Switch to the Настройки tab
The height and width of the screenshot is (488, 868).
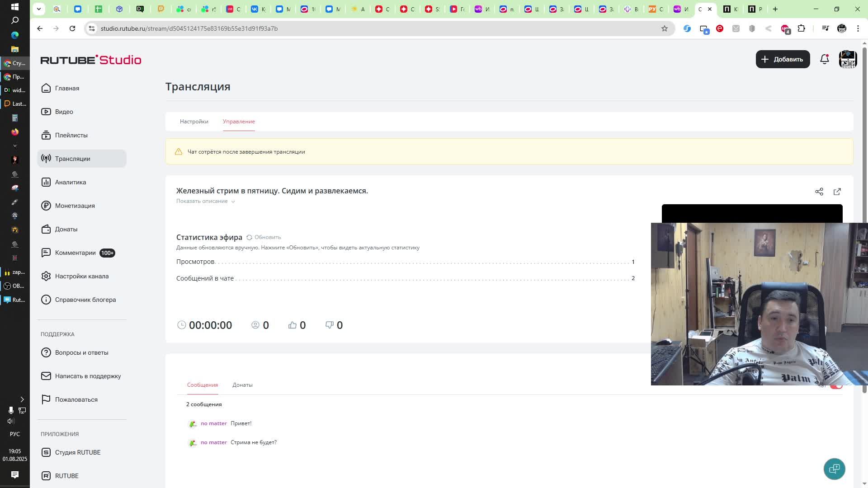pos(194,122)
